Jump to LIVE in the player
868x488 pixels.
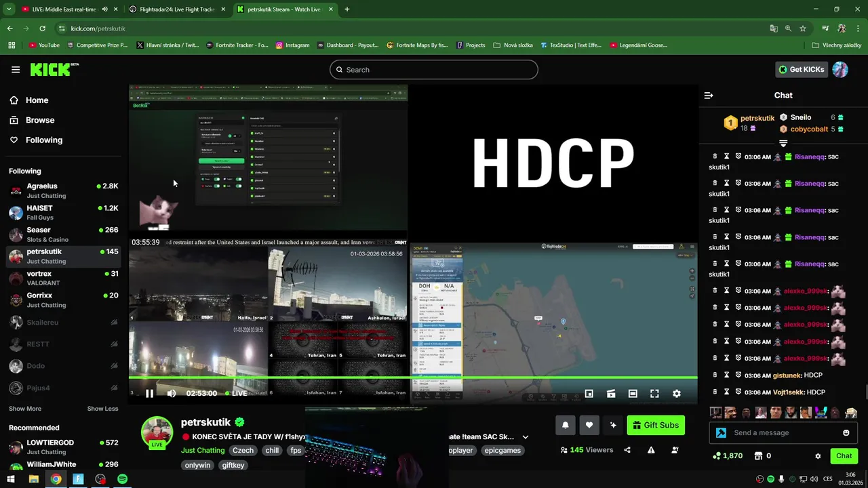click(237, 393)
